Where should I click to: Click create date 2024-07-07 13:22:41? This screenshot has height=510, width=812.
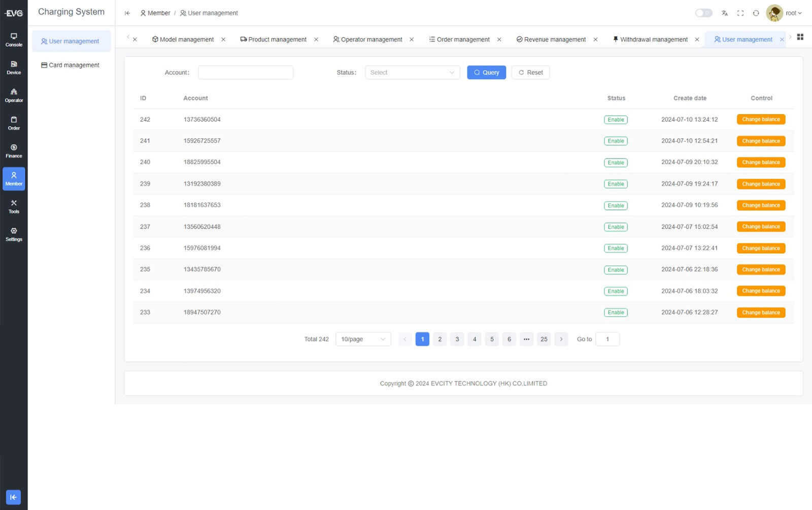[x=689, y=248]
